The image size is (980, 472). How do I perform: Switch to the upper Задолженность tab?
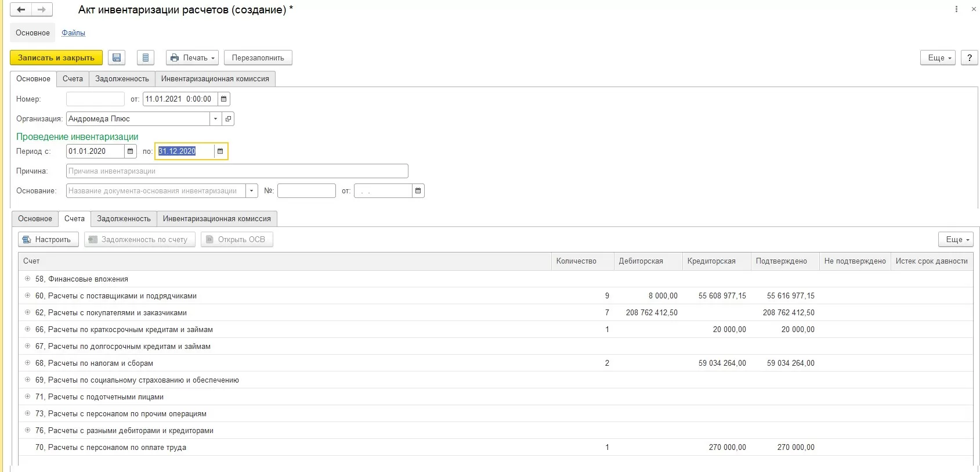(122, 79)
